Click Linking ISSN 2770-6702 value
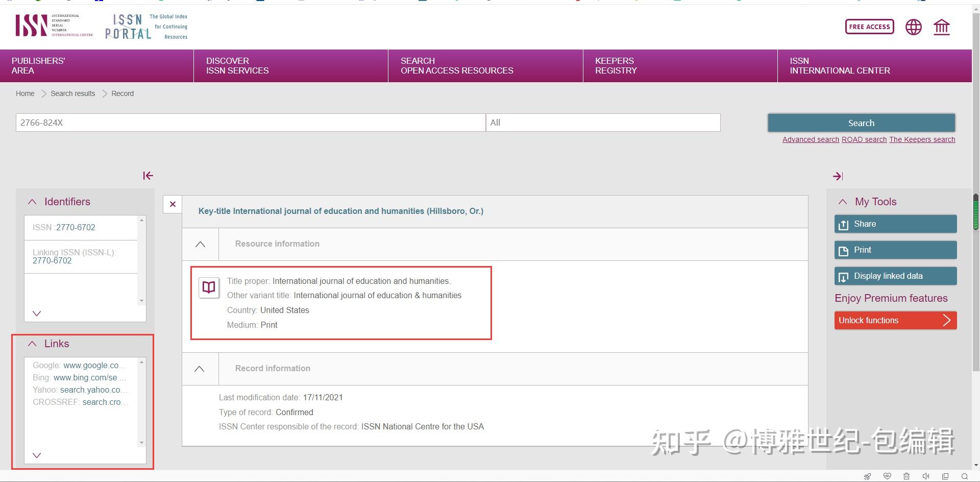Screen dimensions: 980x482 52,260
